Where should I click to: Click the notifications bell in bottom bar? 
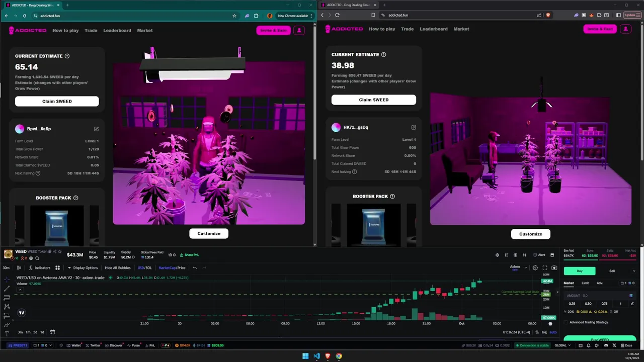pos(589,345)
